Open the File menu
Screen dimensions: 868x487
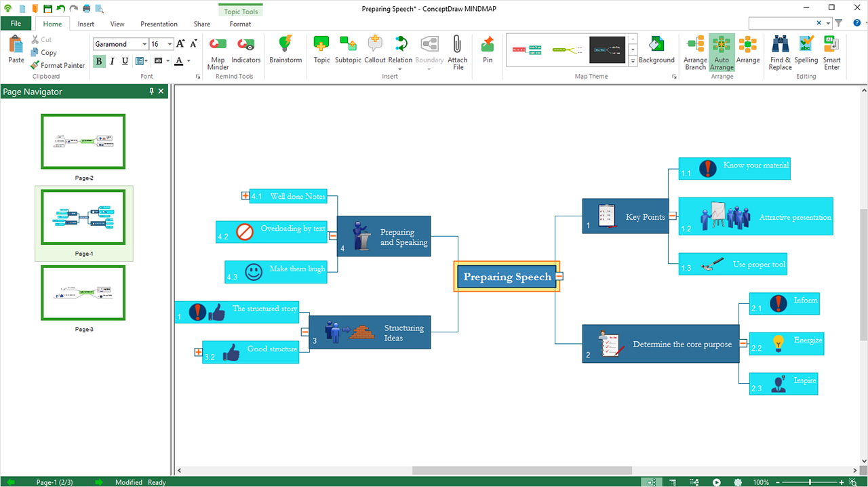point(16,24)
